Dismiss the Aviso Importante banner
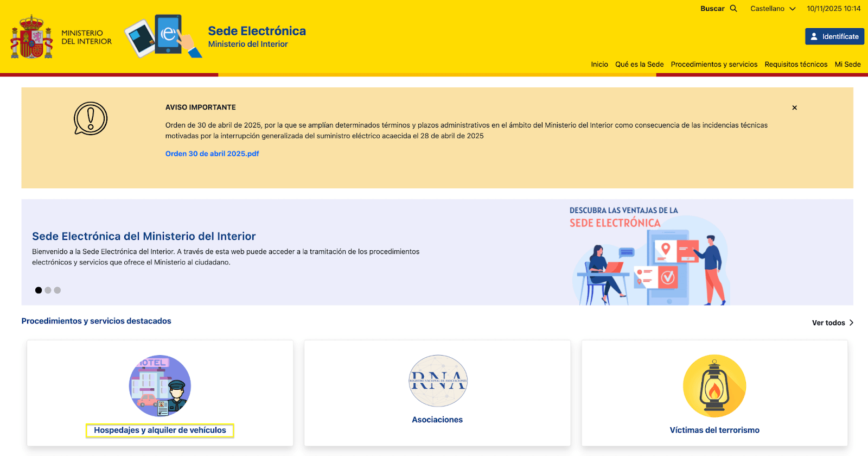Viewport: 868px width, 456px height. coord(794,107)
